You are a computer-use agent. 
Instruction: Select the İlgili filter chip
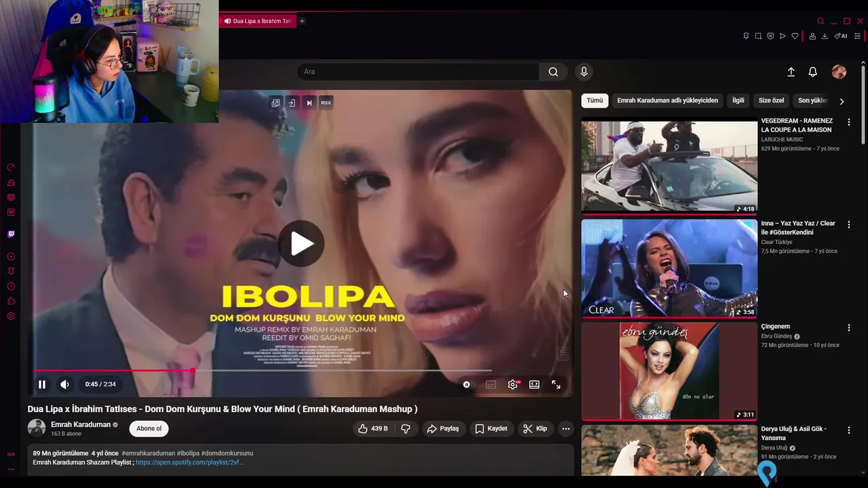[738, 100]
